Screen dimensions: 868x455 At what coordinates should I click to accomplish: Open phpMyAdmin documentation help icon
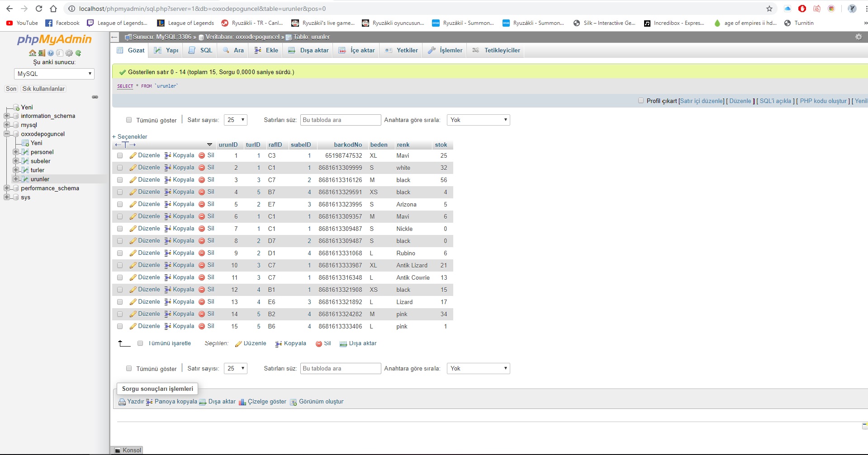(x=51, y=53)
